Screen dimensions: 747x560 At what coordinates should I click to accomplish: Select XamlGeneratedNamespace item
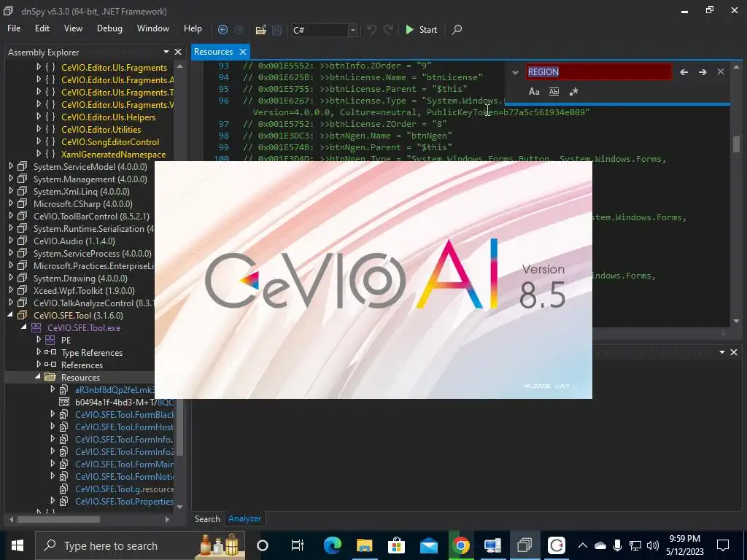pos(113,155)
